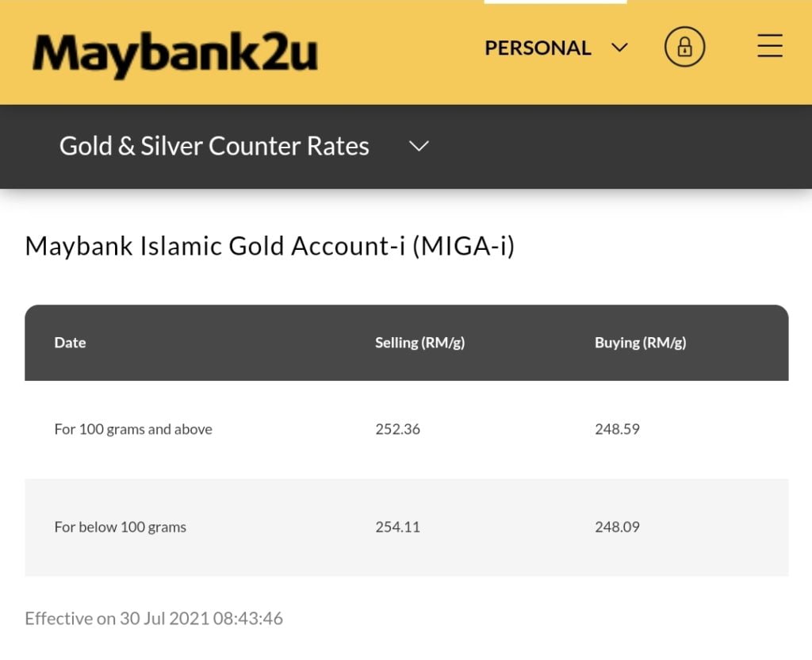The width and height of the screenshot is (812, 660).
Task: Click the Selling (RM/g) column header
Action: point(420,342)
